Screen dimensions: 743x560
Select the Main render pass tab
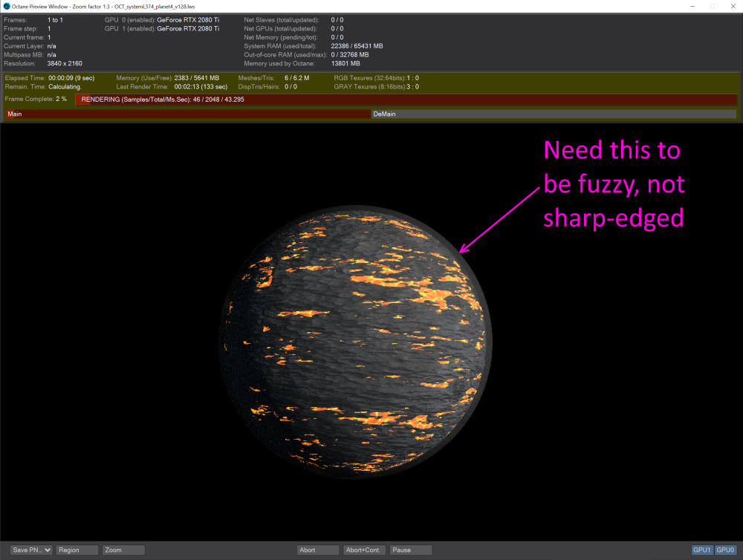tap(188, 114)
